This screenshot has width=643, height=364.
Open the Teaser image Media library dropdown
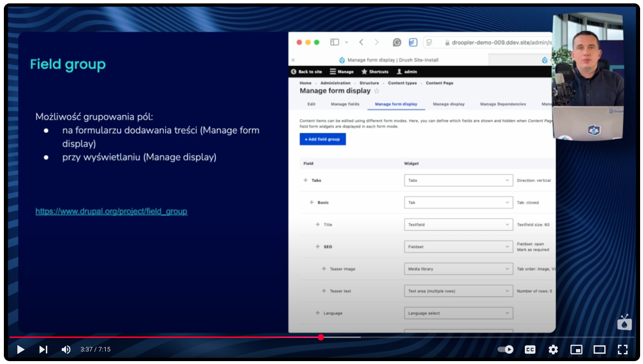pyautogui.click(x=458, y=269)
